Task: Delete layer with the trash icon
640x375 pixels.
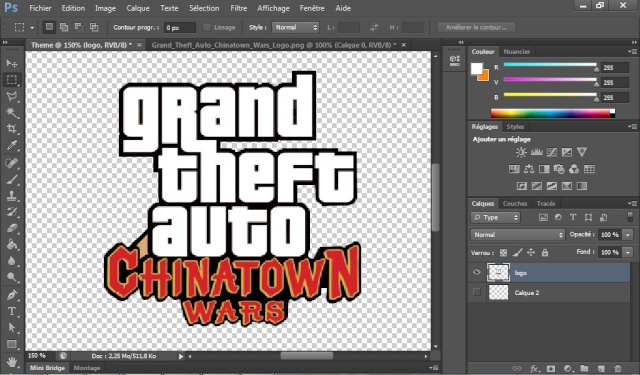Action: [x=618, y=368]
